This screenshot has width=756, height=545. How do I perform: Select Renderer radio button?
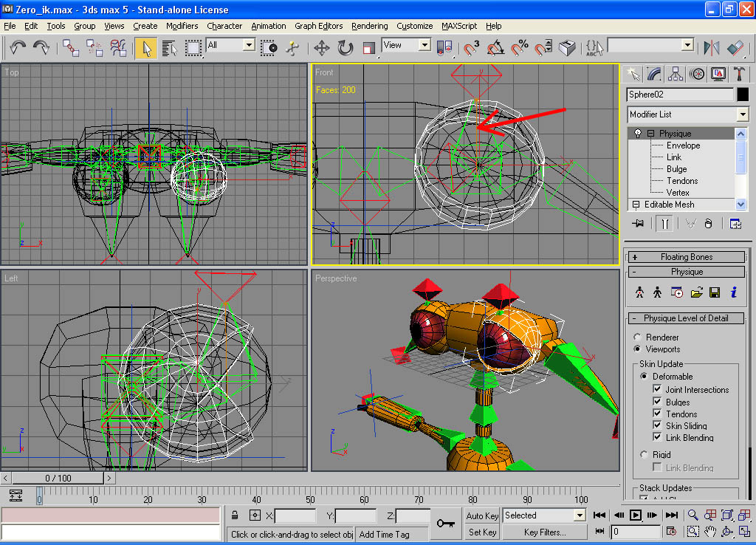[637, 337]
